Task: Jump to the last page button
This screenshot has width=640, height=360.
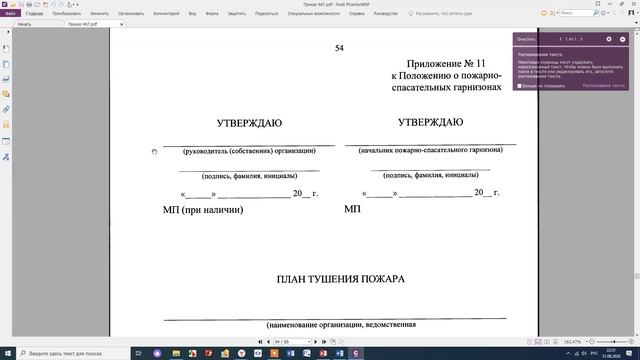Action: (324, 342)
